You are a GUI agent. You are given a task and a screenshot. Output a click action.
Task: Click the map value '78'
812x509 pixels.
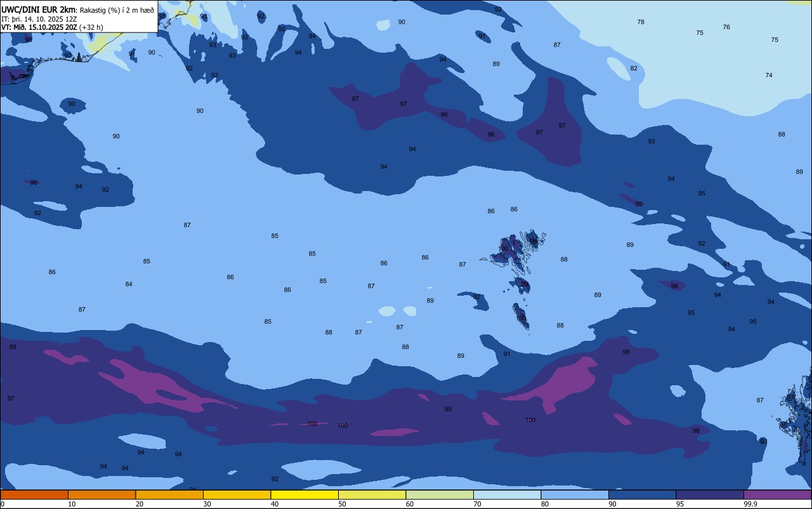[x=641, y=22]
